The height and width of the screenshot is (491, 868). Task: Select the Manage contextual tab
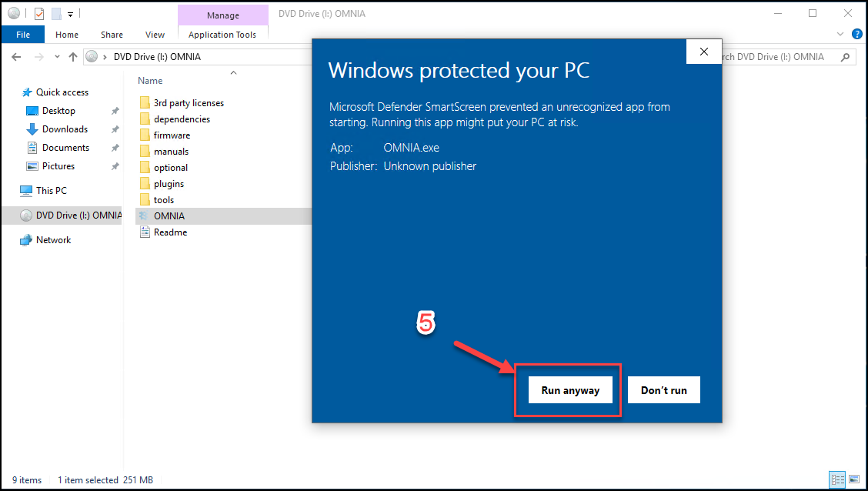[223, 15]
